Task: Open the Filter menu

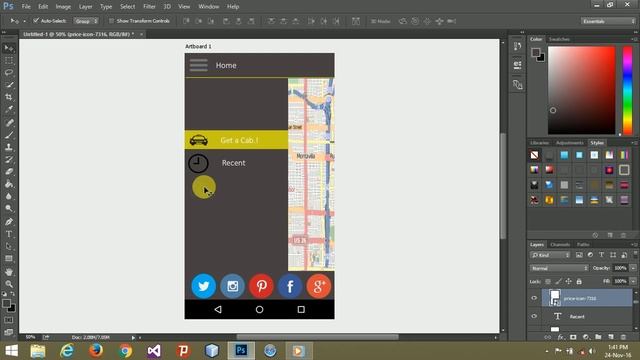Action: (x=149, y=7)
